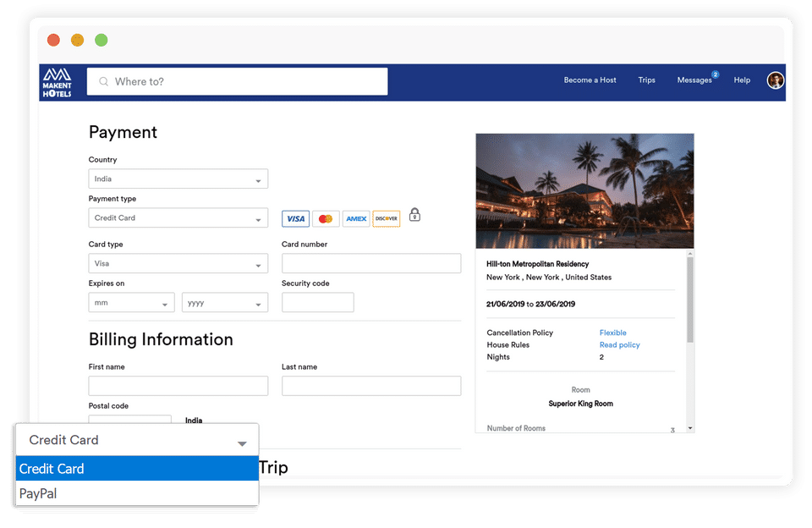Click the 21/06/2019 to 23/06/2019 dates
This screenshot has width=812, height=528.
click(531, 304)
